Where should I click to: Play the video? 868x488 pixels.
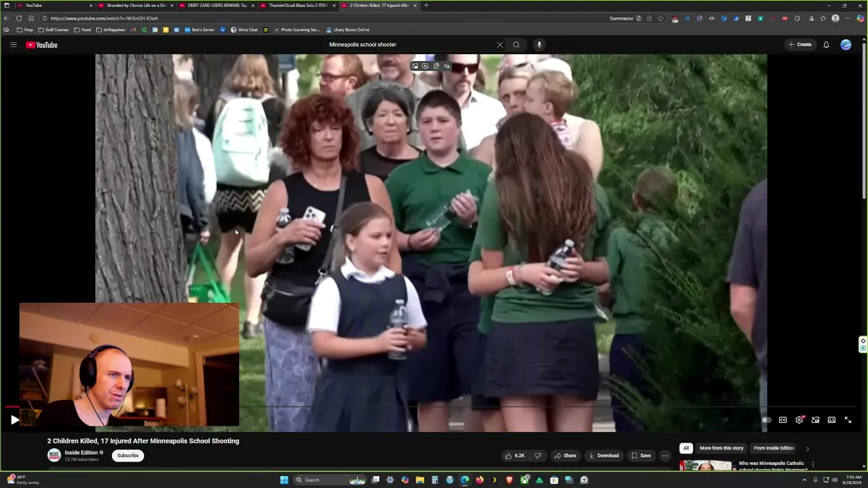[15, 420]
